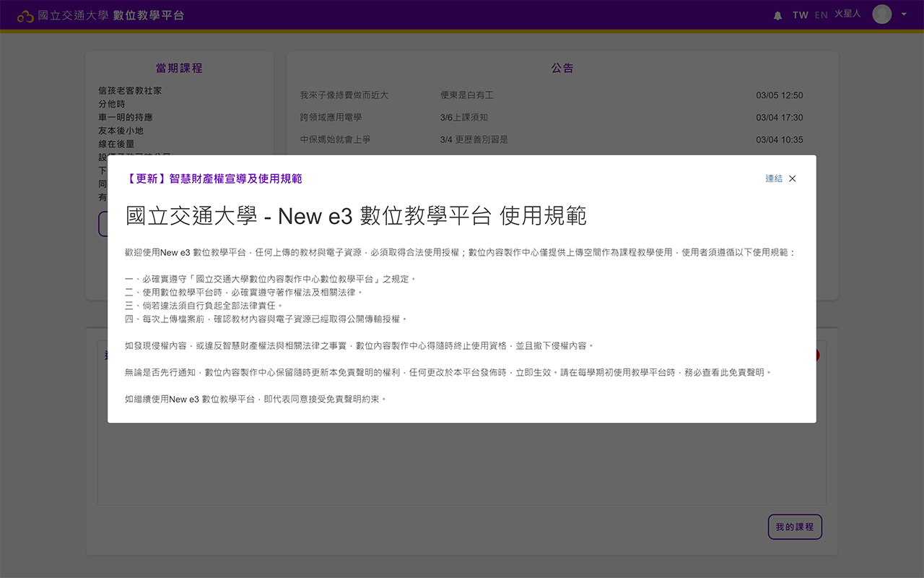Viewport: 924px width, 578px height.
Task: Open course 線在後量
Action: [116, 144]
